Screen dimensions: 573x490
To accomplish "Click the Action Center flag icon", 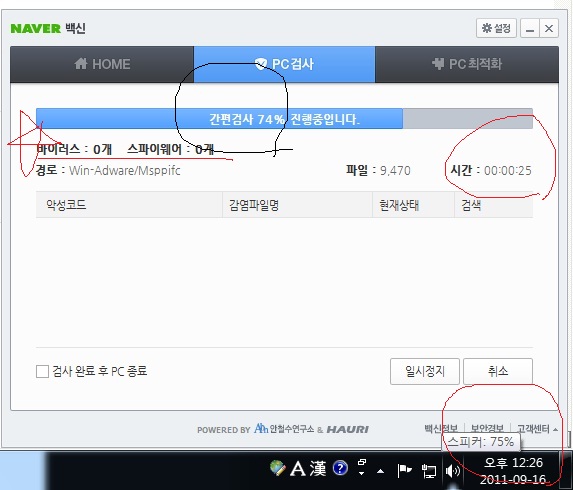I will (x=404, y=470).
